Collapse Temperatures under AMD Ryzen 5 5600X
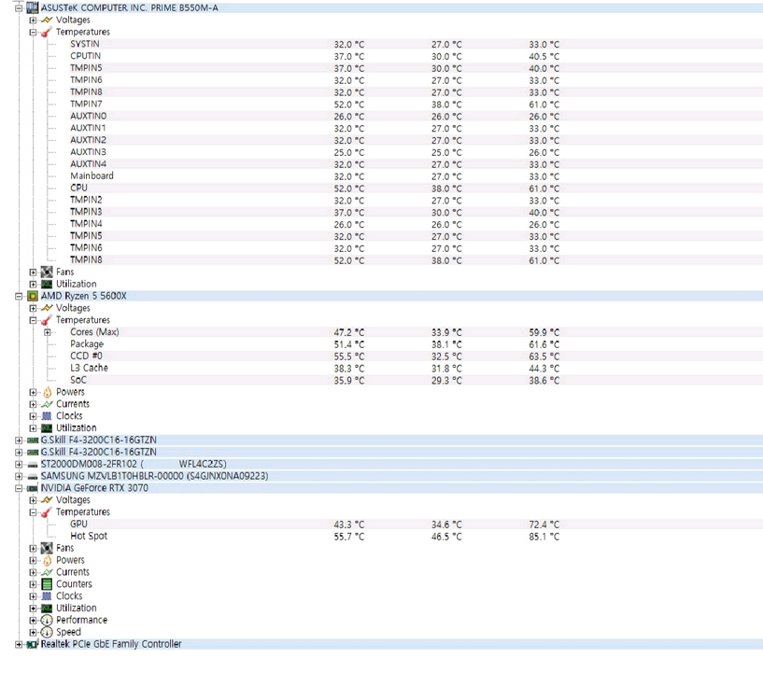Screen dimensions: 763x700 33,320
